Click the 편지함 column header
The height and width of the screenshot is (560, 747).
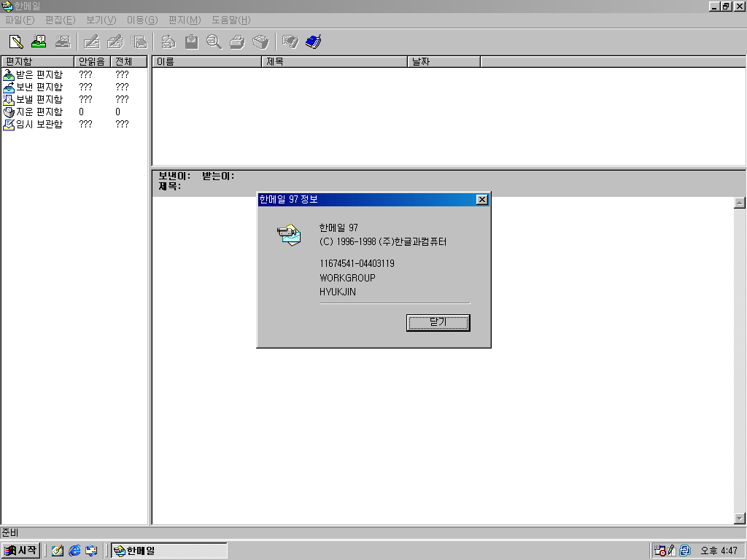(38, 61)
